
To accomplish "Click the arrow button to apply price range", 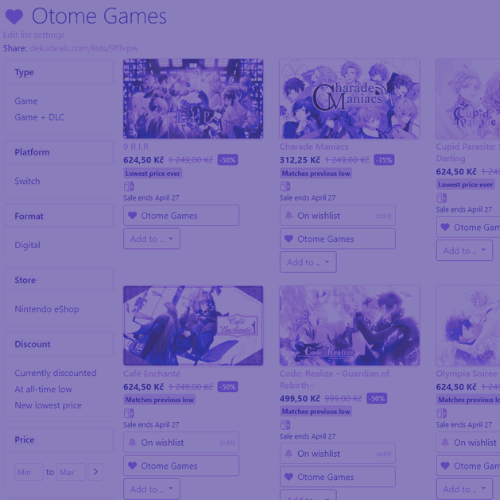I will pos(95,472).
